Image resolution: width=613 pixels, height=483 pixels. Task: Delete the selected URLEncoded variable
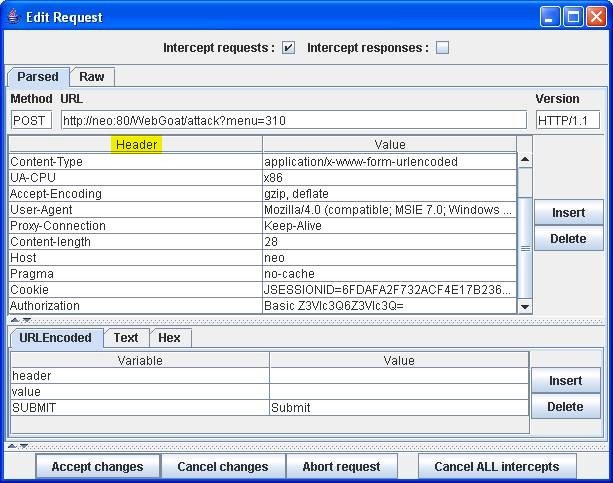click(566, 407)
